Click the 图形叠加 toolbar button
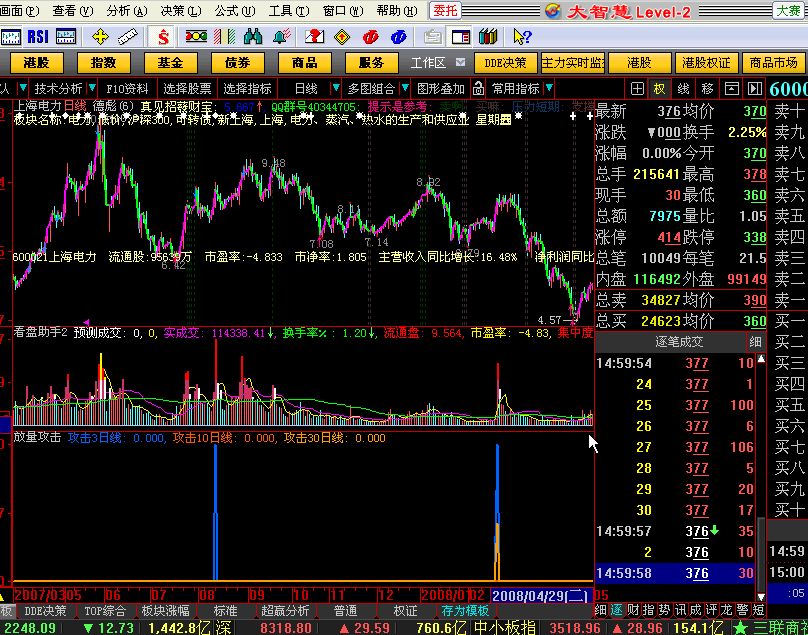This screenshot has height=635, width=808. 441,89
